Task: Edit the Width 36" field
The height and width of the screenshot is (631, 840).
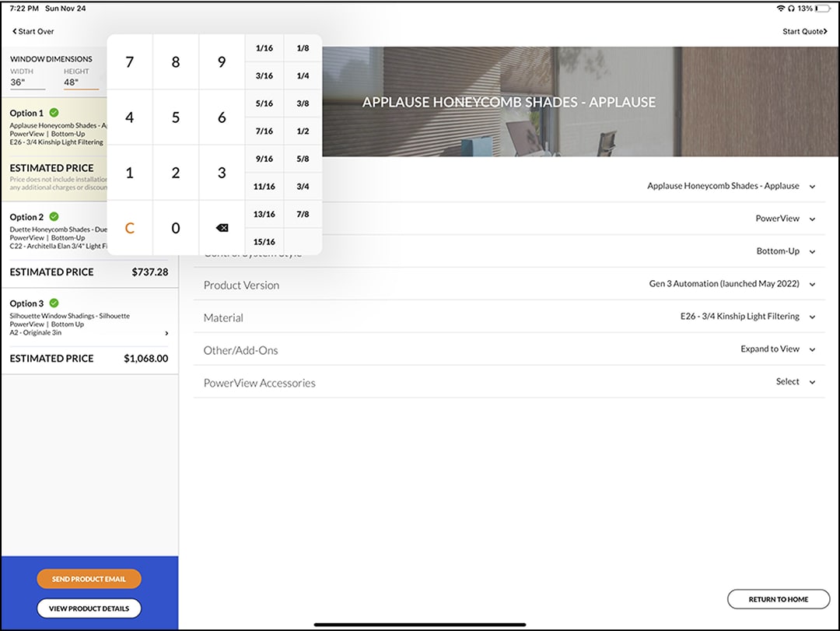Action: click(27, 82)
